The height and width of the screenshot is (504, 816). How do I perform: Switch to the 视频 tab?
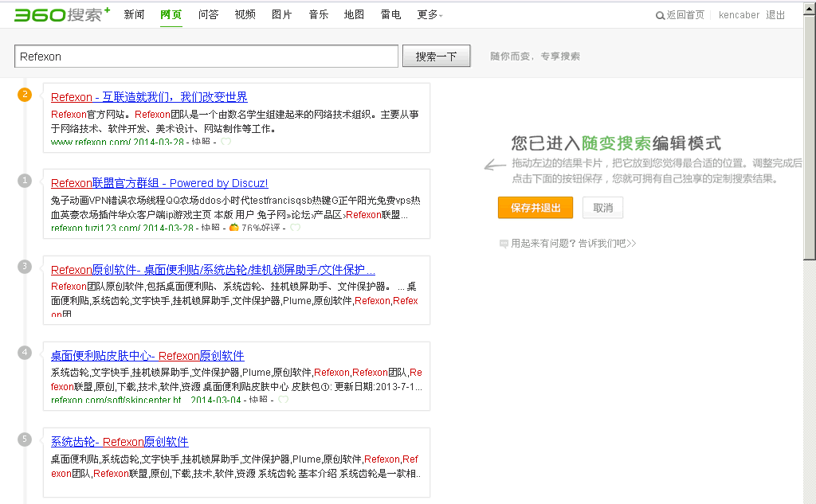point(245,14)
